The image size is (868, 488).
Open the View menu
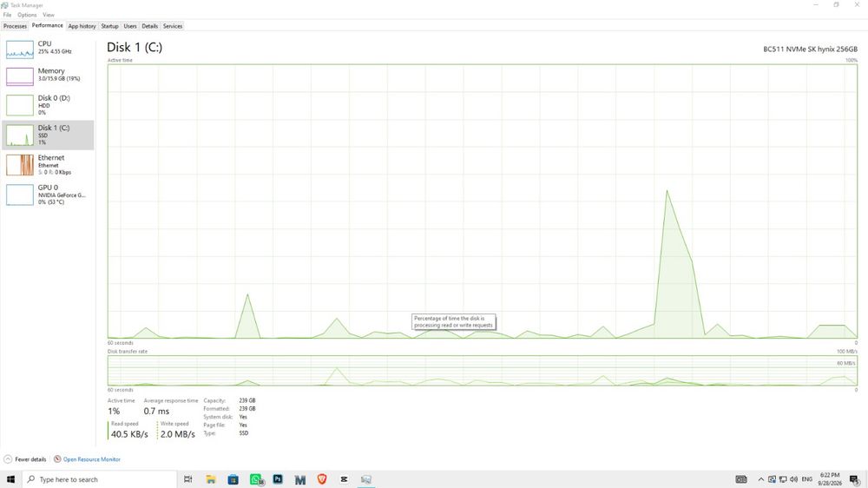coord(49,15)
